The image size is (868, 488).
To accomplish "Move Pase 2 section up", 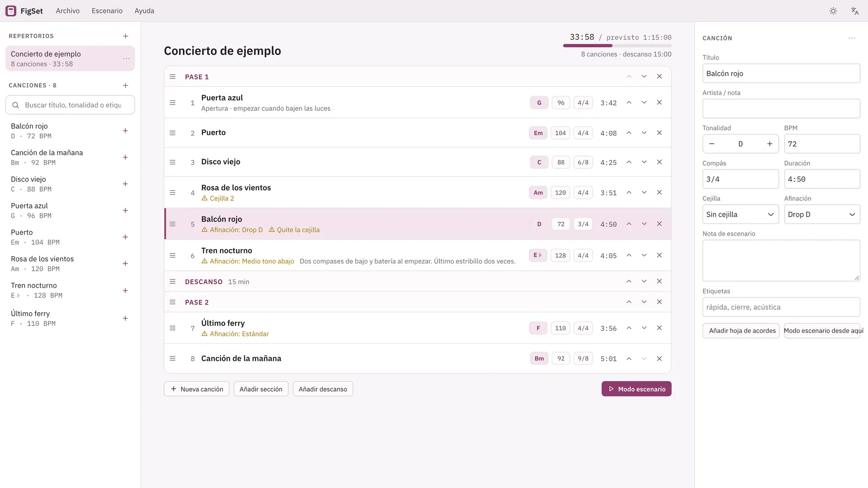I will point(629,302).
